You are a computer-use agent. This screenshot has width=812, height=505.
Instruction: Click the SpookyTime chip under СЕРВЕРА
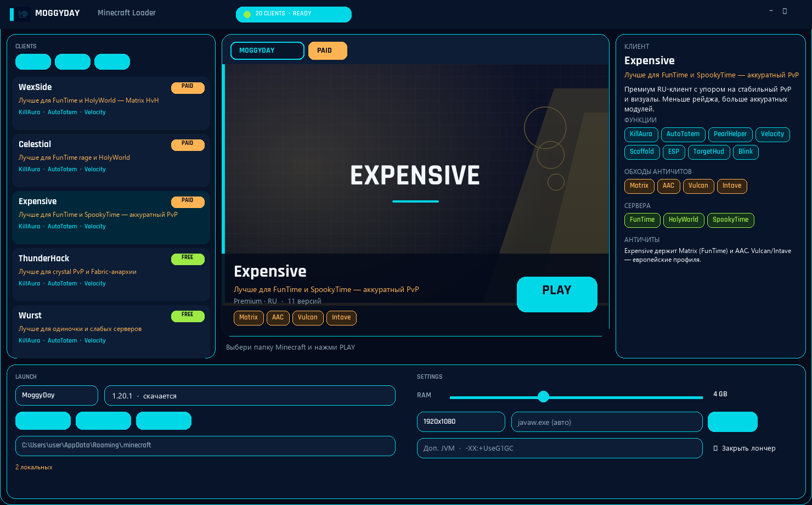coord(731,220)
